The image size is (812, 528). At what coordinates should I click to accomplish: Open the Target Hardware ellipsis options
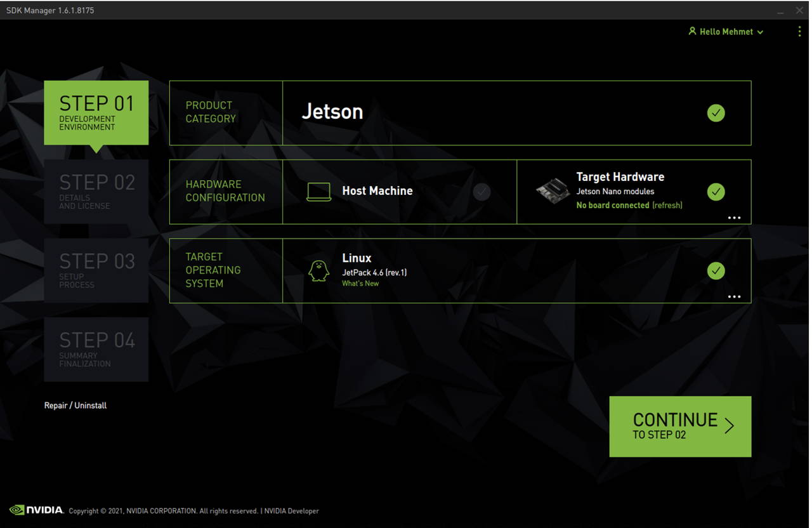734,218
